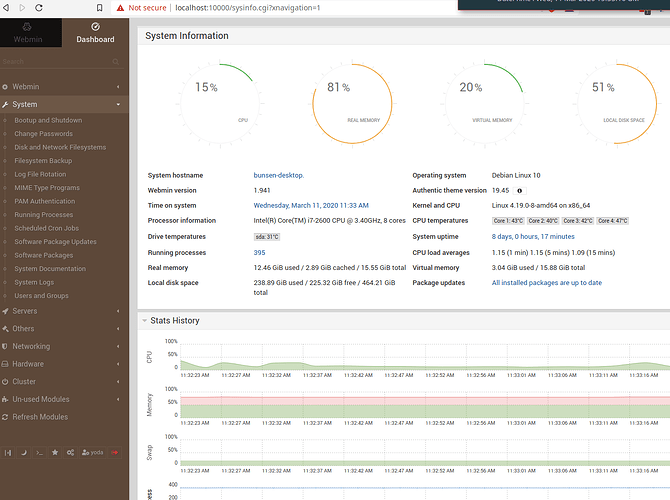Open favorites with the star icon
670x500 pixels.
pyautogui.click(x=55, y=453)
